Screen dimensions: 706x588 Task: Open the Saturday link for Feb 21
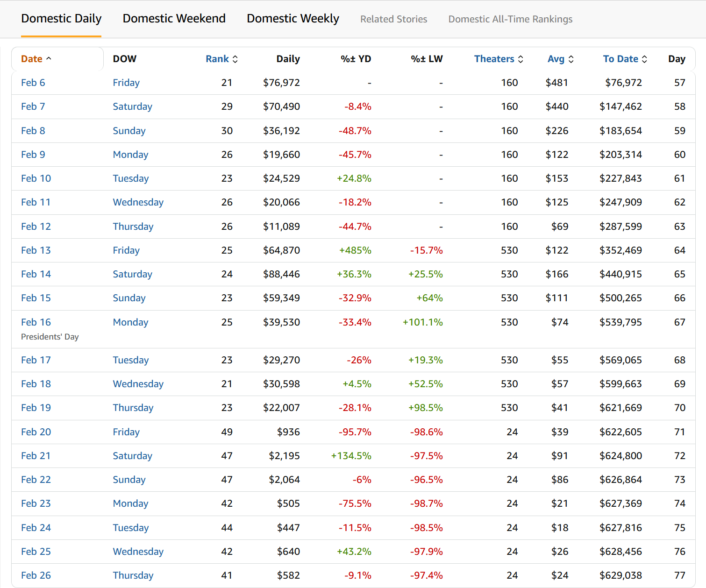click(x=132, y=456)
